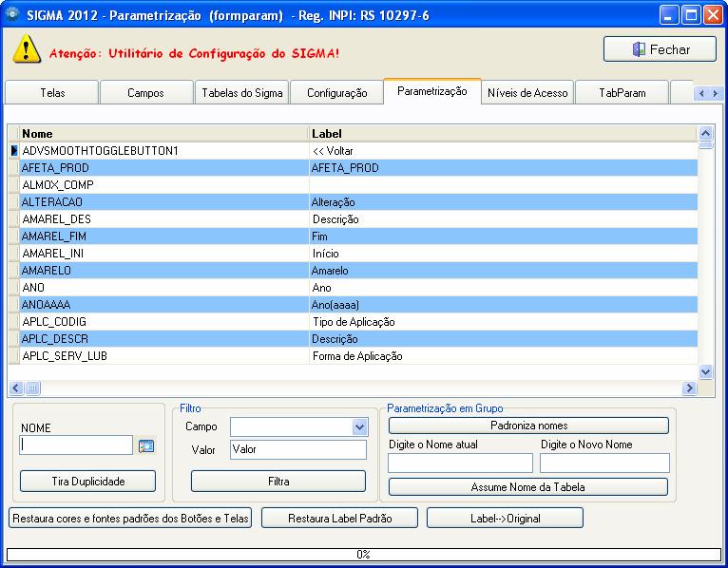Click the grid's scroll up arrow

click(705, 134)
